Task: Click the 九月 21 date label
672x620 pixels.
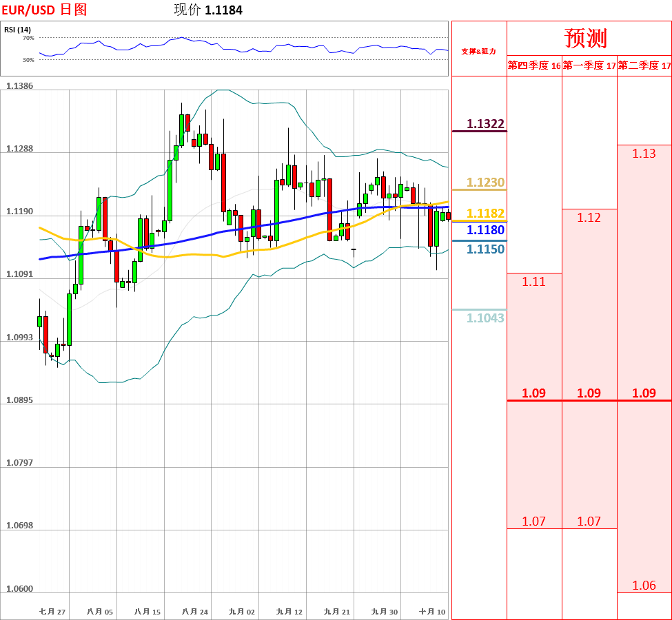Action: coord(337,612)
